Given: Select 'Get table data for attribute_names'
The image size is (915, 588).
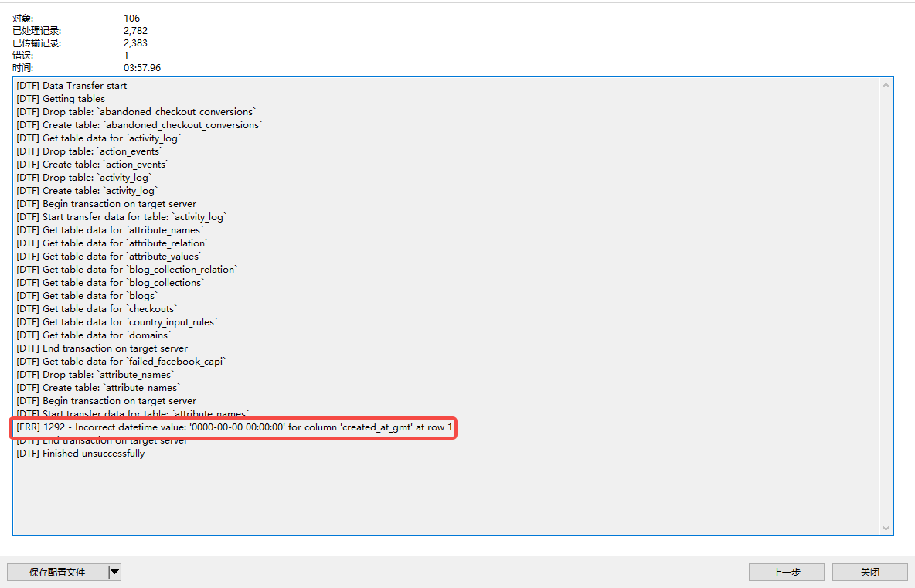Looking at the screenshot, I should coord(109,229).
